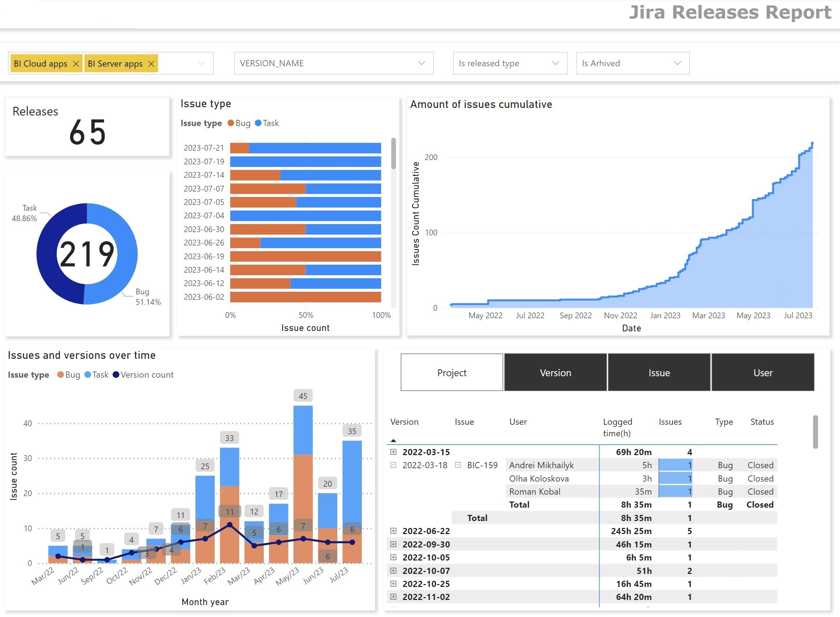Click the Issue type chart scrollbar
Image resolution: width=840 pixels, height=617 pixels.
coord(393,154)
